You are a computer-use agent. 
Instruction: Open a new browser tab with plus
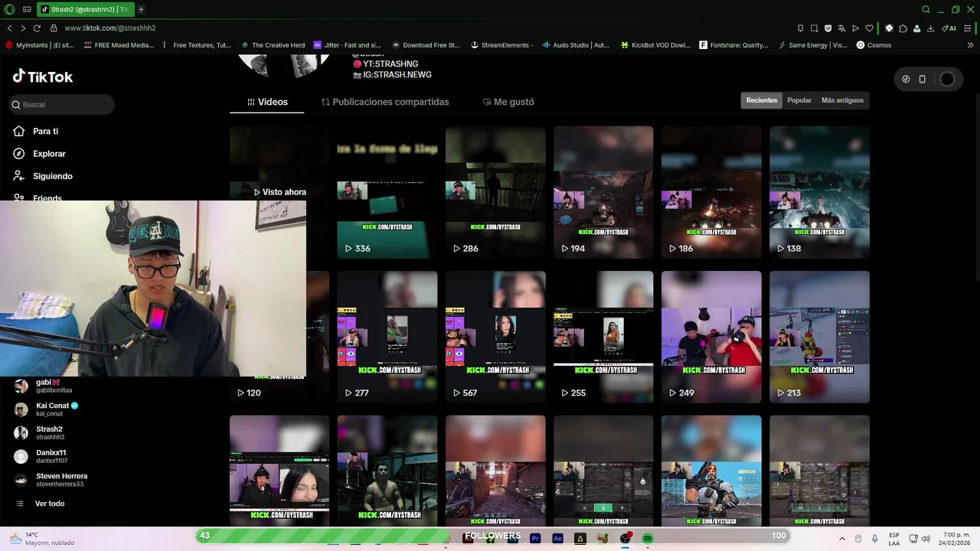141,9
